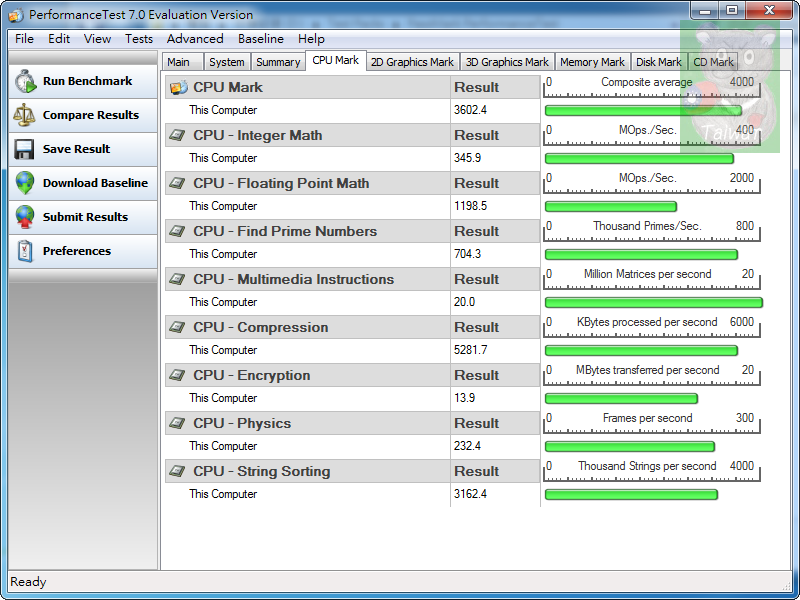
Task: Switch to the Main tab
Action: click(x=183, y=62)
